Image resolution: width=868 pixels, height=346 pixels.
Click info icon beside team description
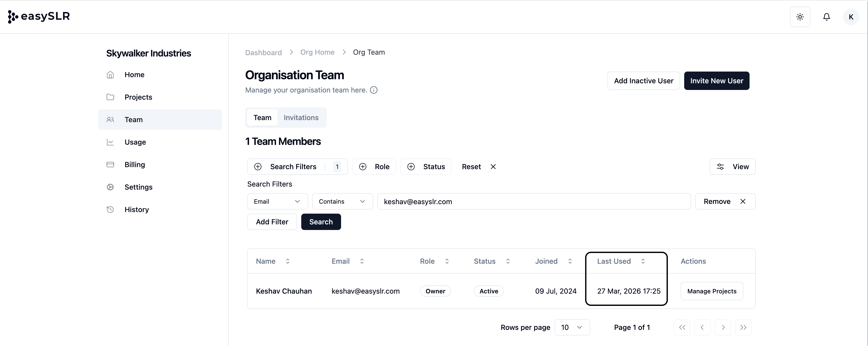(374, 90)
